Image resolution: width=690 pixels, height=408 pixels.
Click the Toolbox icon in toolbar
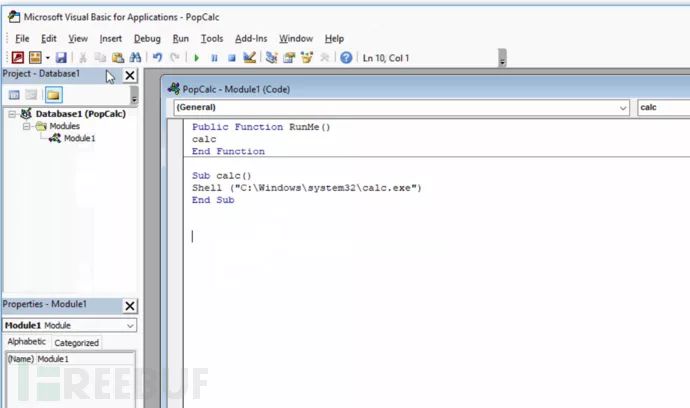click(325, 58)
